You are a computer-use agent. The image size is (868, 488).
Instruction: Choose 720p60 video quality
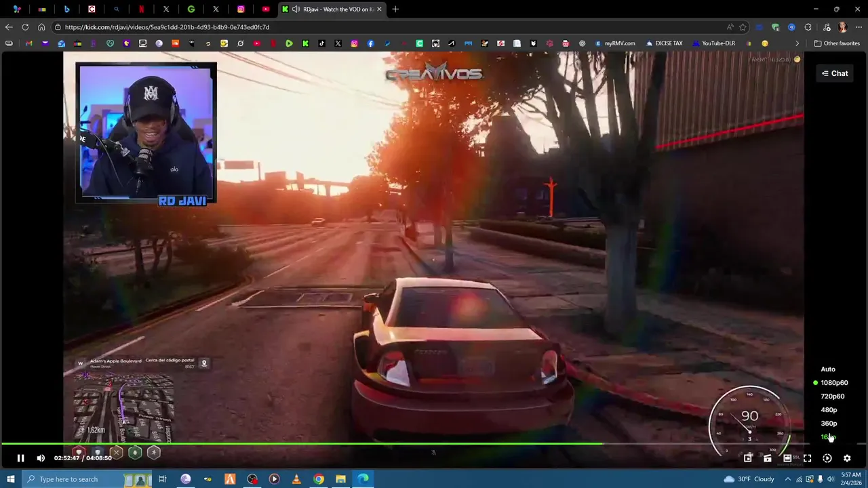833,396
